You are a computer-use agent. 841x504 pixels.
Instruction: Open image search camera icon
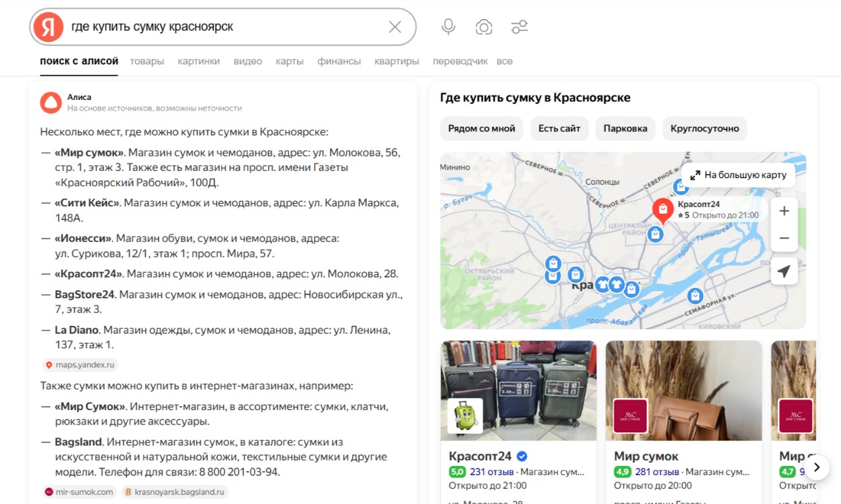pyautogui.click(x=484, y=27)
